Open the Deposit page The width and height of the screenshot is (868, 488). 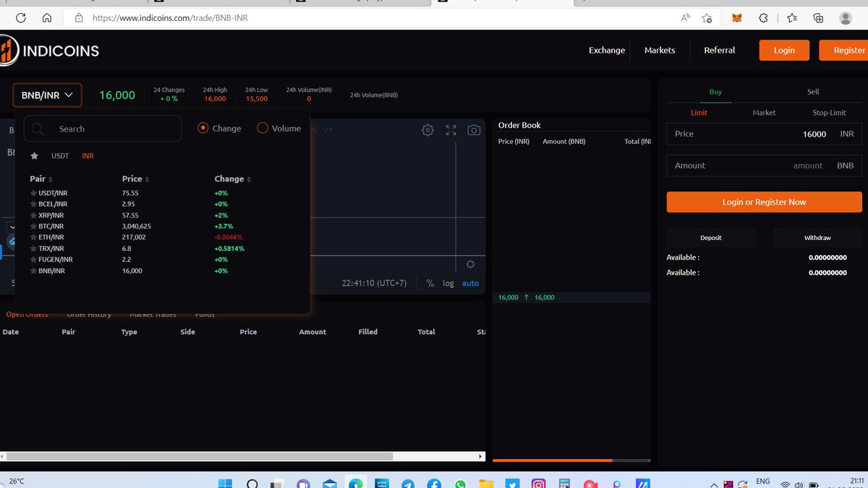coord(710,237)
